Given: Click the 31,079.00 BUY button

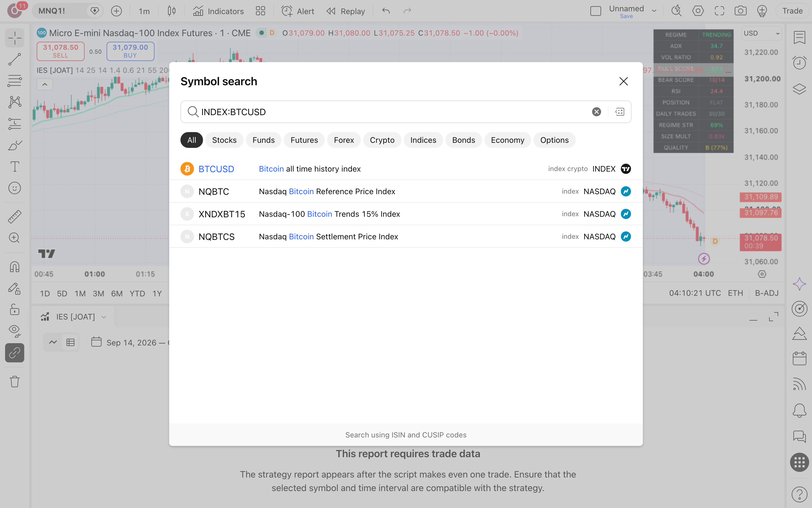Looking at the screenshot, I should click(130, 51).
